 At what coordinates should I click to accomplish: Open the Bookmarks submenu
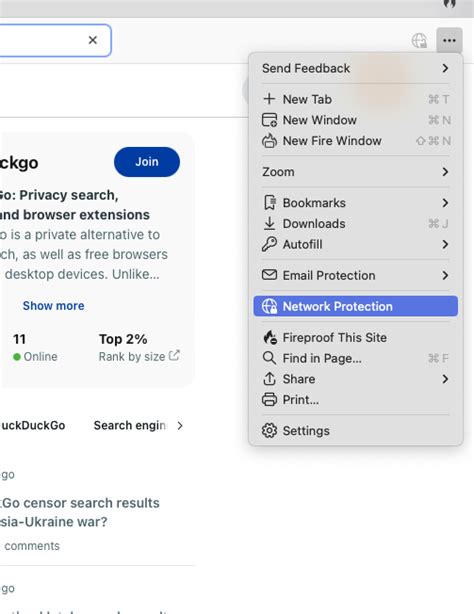click(355, 202)
